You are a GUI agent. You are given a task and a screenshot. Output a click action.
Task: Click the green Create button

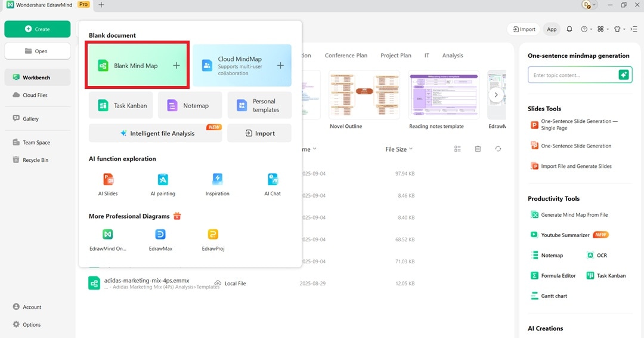(x=38, y=29)
